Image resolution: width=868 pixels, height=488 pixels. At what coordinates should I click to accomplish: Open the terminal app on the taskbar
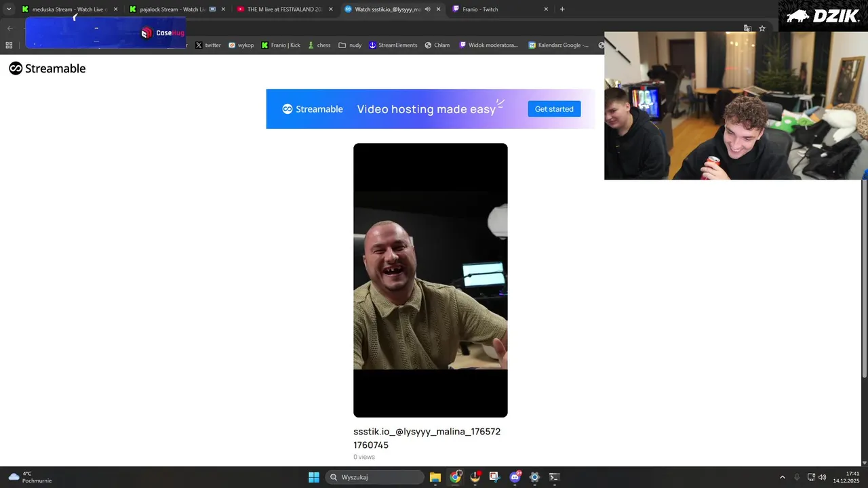pyautogui.click(x=554, y=477)
